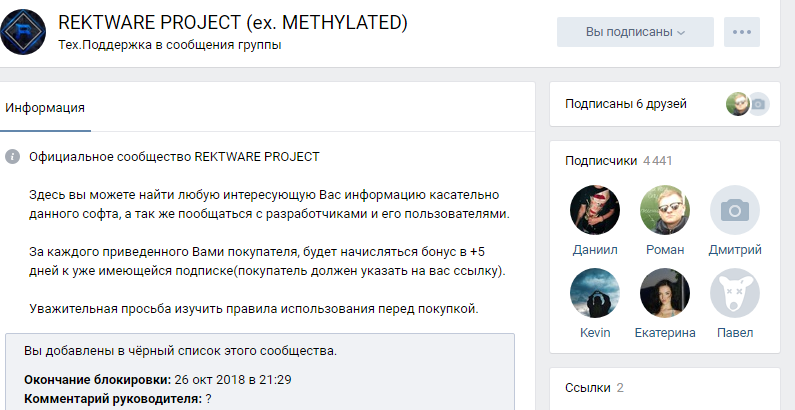The image size is (795, 410).
Task: Open Dmitry's camera placeholder avatar
Action: click(x=735, y=209)
